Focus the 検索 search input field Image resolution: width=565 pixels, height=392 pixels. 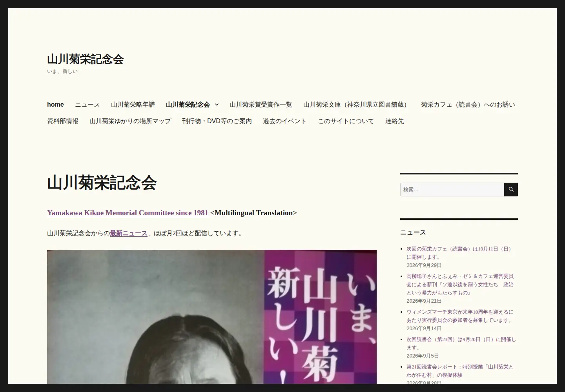coord(452,190)
